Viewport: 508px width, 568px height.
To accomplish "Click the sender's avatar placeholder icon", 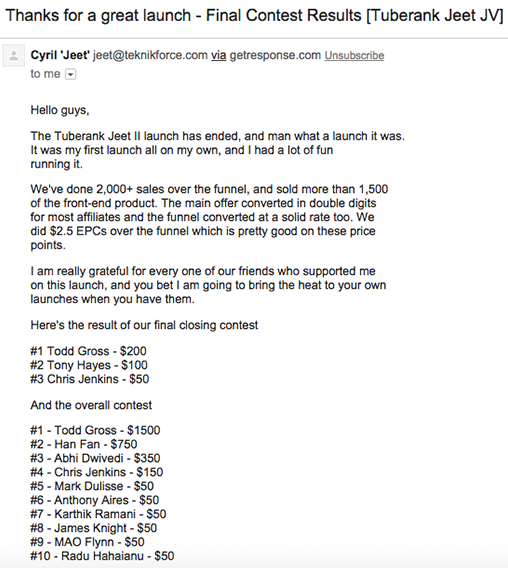I will click(14, 56).
